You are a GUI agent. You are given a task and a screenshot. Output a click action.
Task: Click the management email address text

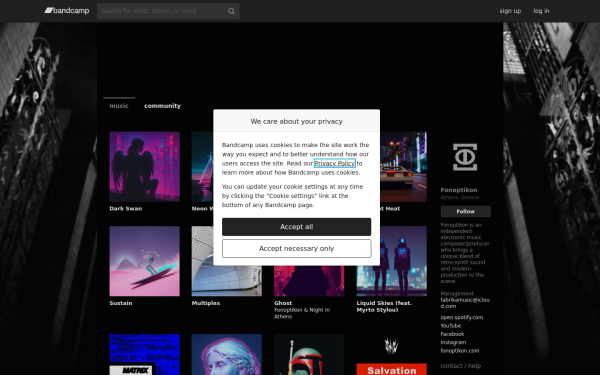pos(465,303)
